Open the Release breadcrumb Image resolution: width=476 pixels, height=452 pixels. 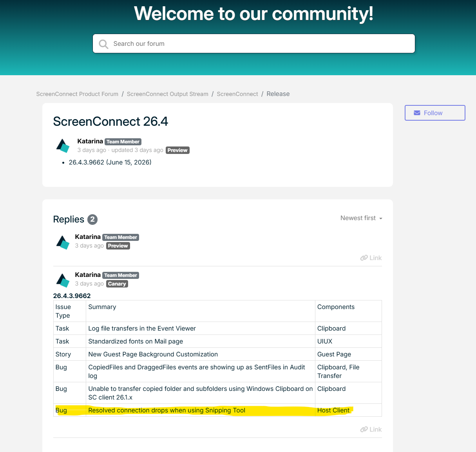[x=278, y=94]
